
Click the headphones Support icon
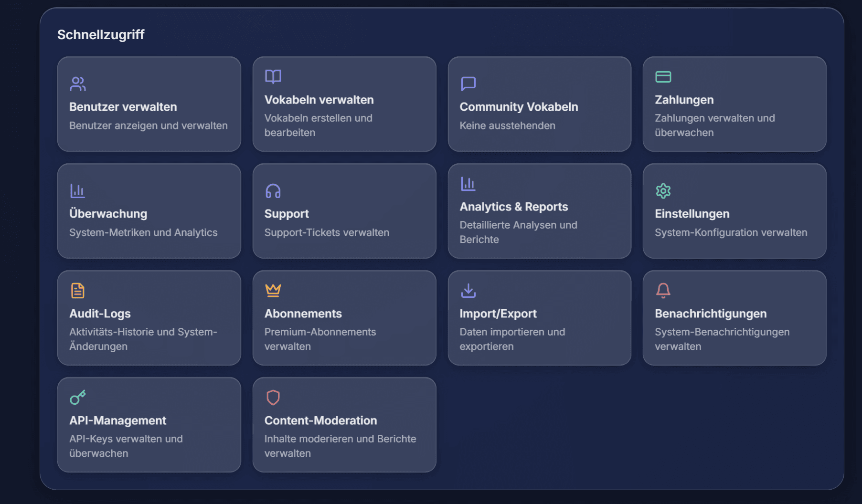tap(273, 191)
